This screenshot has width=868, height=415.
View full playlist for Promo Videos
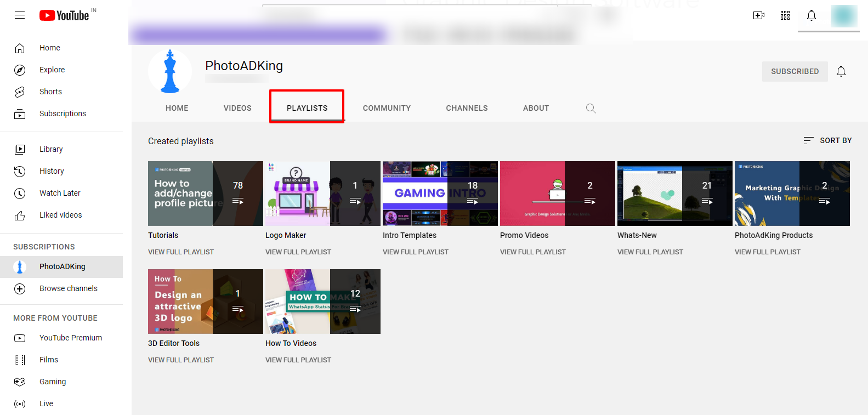533,252
